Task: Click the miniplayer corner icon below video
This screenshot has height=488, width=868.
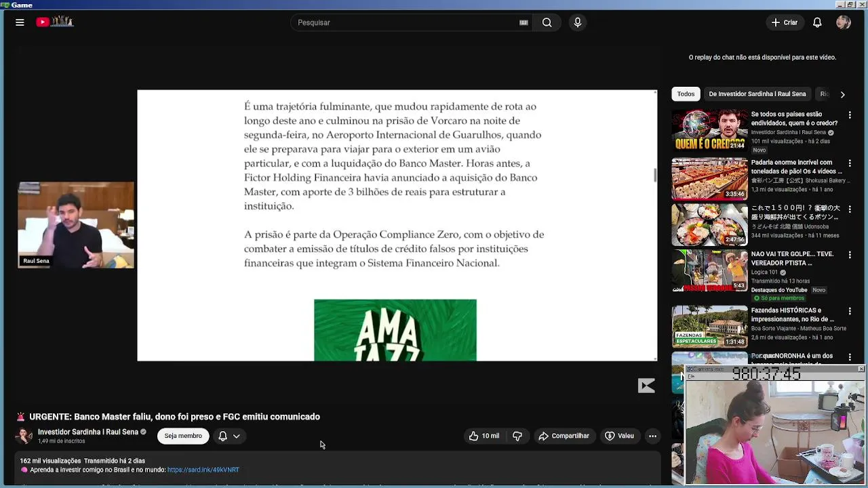Action: click(x=646, y=386)
